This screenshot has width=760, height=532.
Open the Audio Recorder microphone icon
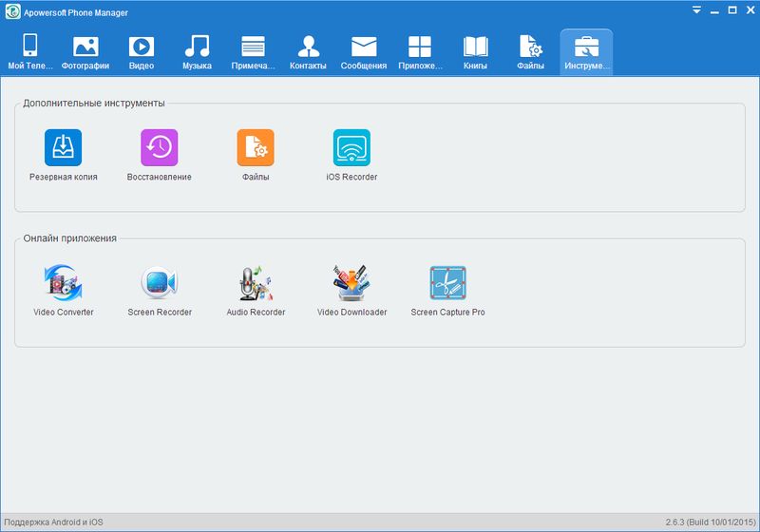[x=256, y=283]
